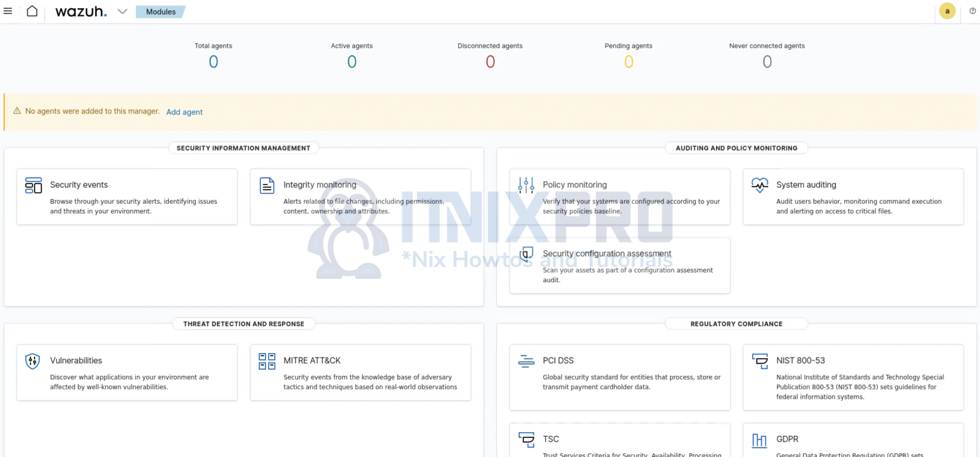
Task: Open the MITRE ATT&CK grid icon
Action: click(x=267, y=361)
